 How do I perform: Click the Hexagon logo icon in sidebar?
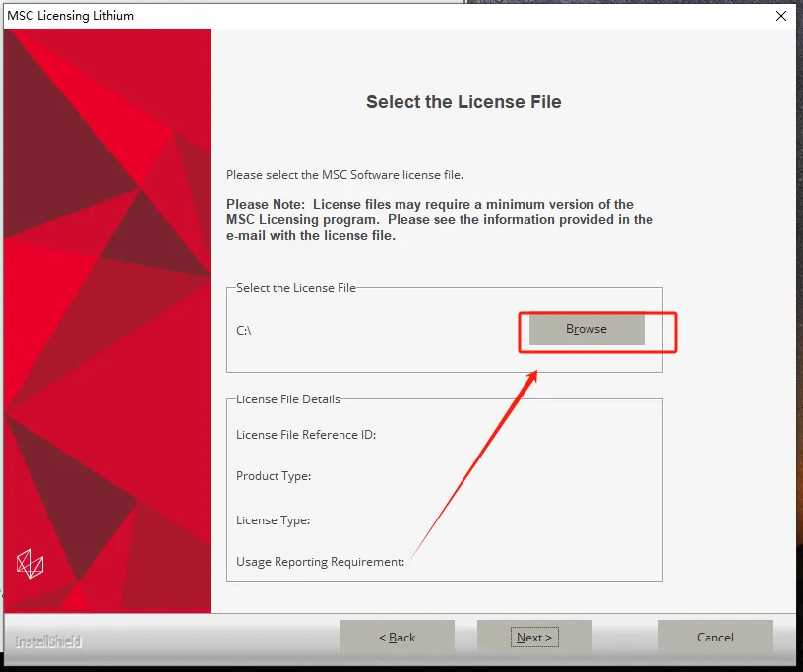pyautogui.click(x=30, y=564)
